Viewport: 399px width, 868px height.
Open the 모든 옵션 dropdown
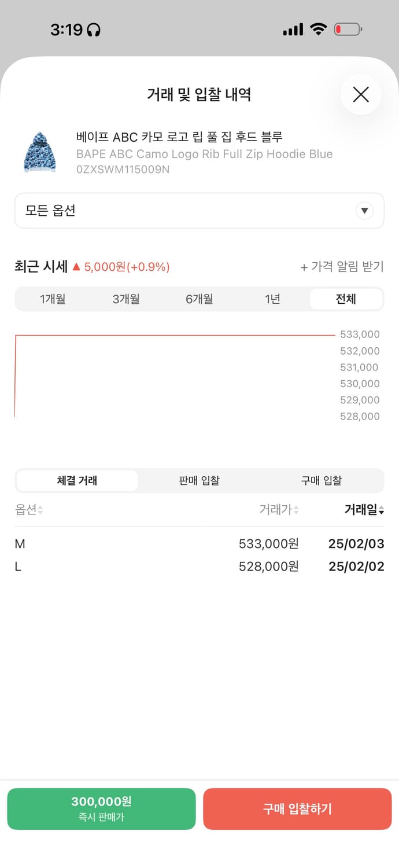tap(199, 211)
